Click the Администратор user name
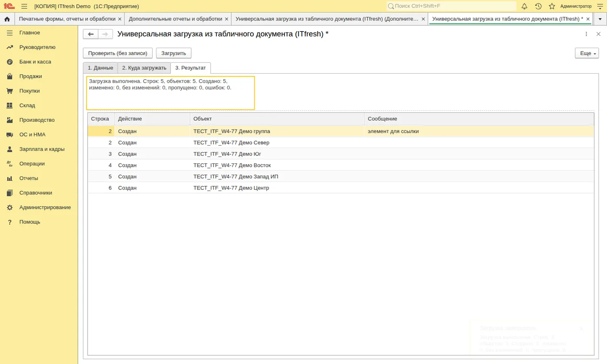Viewport: 607px width, 364px height. [576, 6]
